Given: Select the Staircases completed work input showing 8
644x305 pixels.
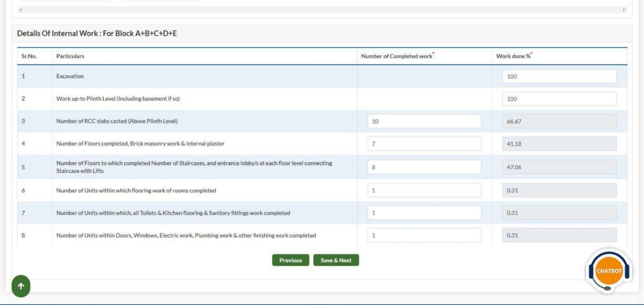Looking at the screenshot, I should coord(424,167).
